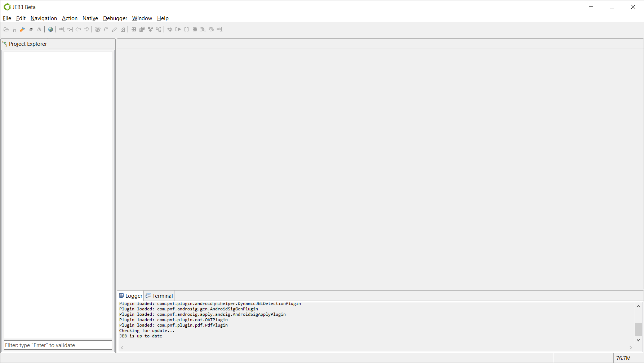Click the rename pencil icon
The width and height of the screenshot is (644, 363).
[115, 29]
